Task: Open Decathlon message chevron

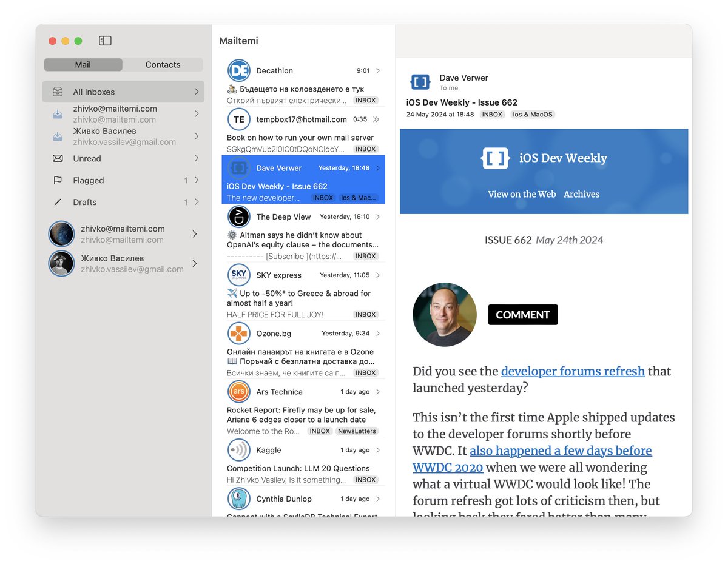Action: tap(378, 71)
